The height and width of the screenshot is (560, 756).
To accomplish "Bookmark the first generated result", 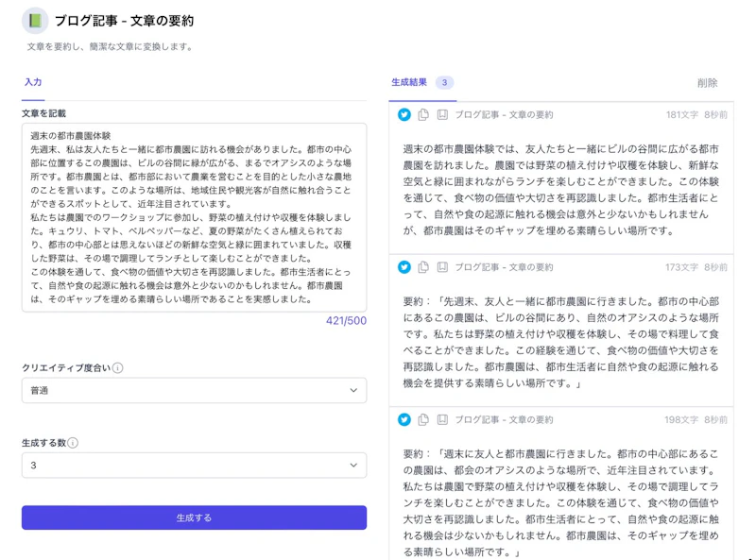I will tap(441, 114).
